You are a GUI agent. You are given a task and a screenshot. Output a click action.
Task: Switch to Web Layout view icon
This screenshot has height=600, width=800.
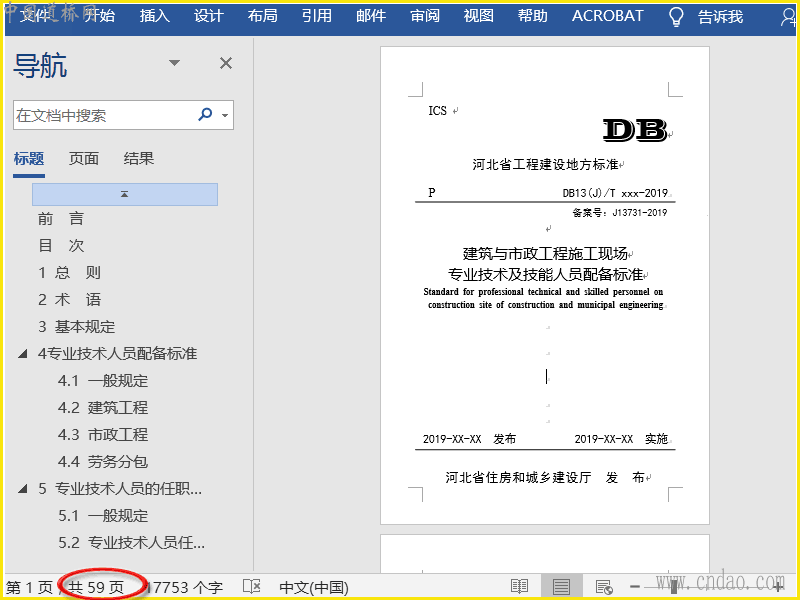click(x=604, y=587)
